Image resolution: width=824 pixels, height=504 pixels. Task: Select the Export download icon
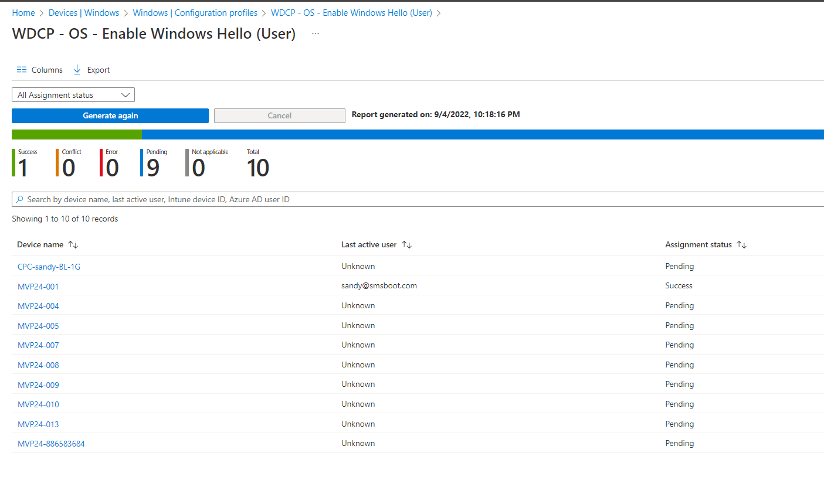click(77, 70)
